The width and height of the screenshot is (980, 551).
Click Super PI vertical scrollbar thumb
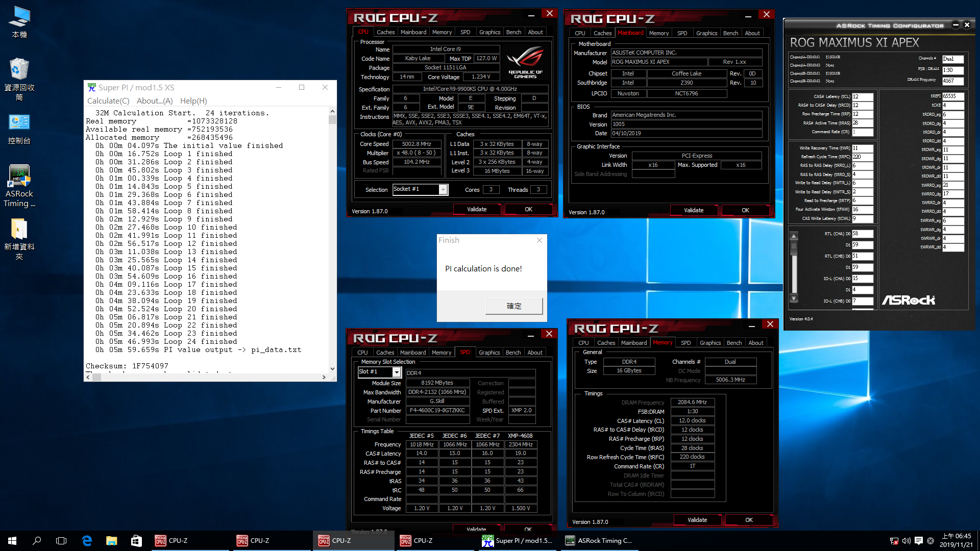click(332, 120)
